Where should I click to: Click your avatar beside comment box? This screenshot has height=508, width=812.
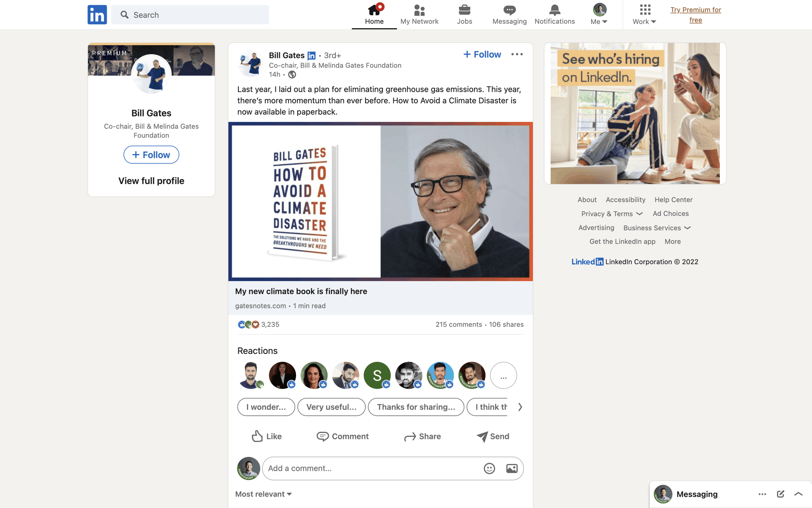click(x=249, y=469)
